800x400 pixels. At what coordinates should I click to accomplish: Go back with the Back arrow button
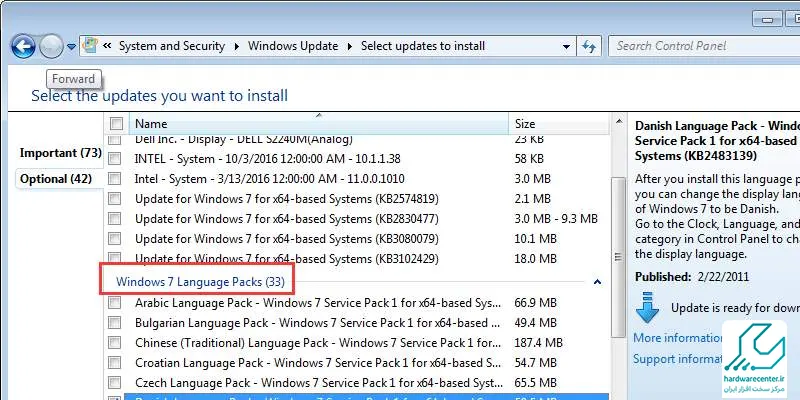click(22, 46)
